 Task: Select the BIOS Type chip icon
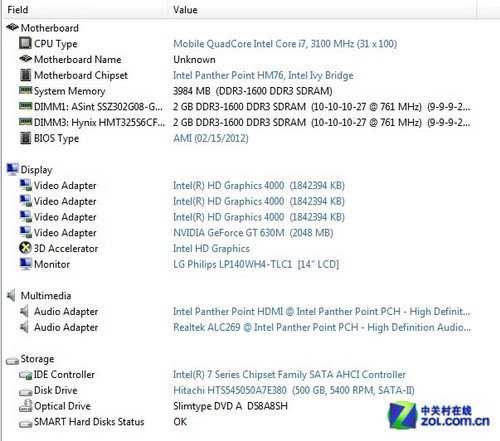[25, 138]
